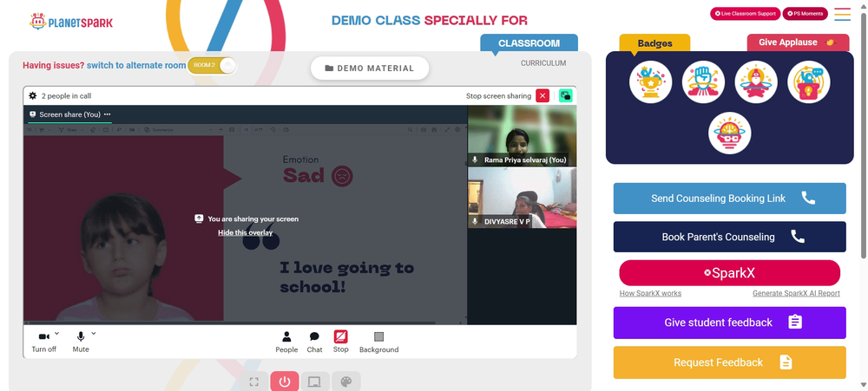
Task: Click the red power button
Action: click(285, 381)
